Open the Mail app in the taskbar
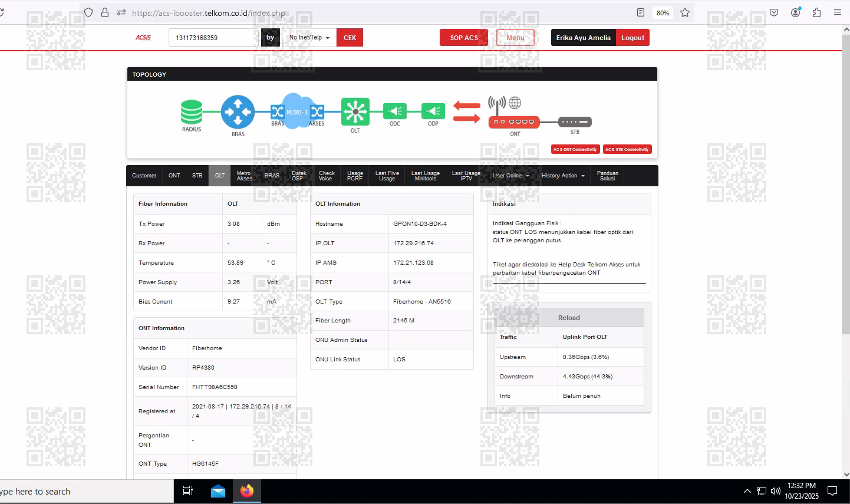The image size is (850, 504). coord(218,491)
